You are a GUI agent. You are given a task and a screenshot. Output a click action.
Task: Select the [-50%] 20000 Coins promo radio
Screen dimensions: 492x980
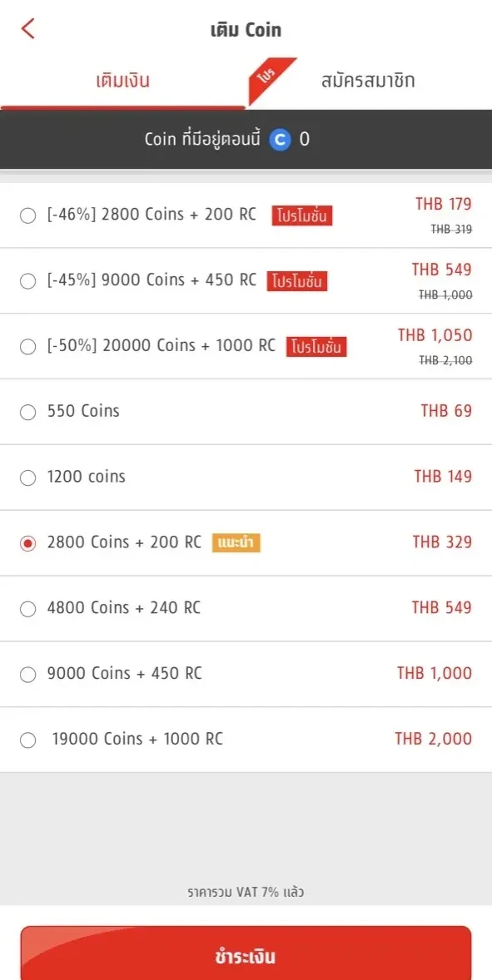coord(27,347)
